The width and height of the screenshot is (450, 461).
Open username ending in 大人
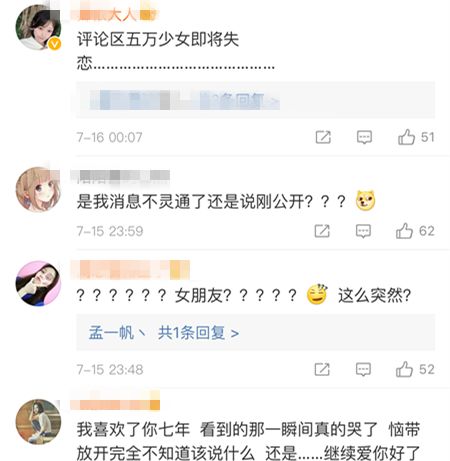114,15
